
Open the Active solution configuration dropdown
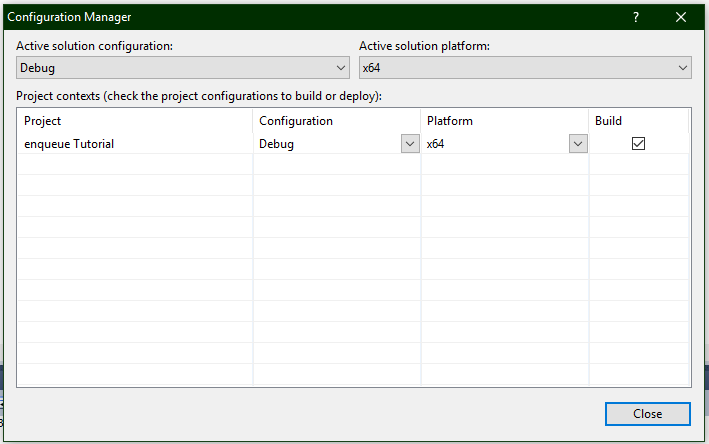pos(183,68)
